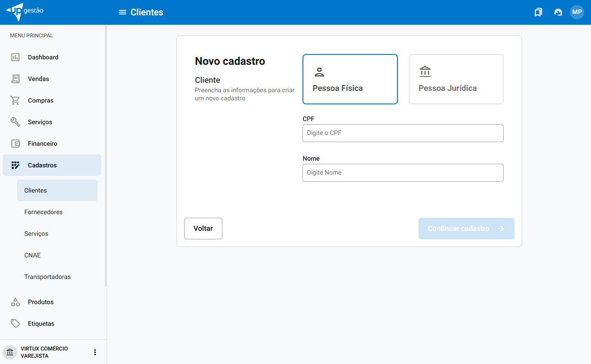Click the UP Gestão logo
The image size is (591, 364).
tap(25, 12)
